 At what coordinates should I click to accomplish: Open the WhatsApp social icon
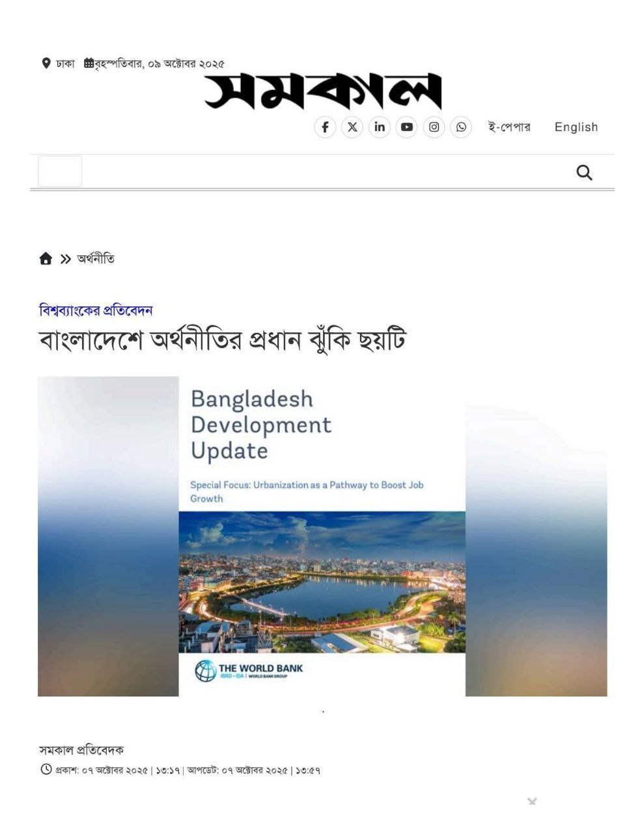click(461, 127)
